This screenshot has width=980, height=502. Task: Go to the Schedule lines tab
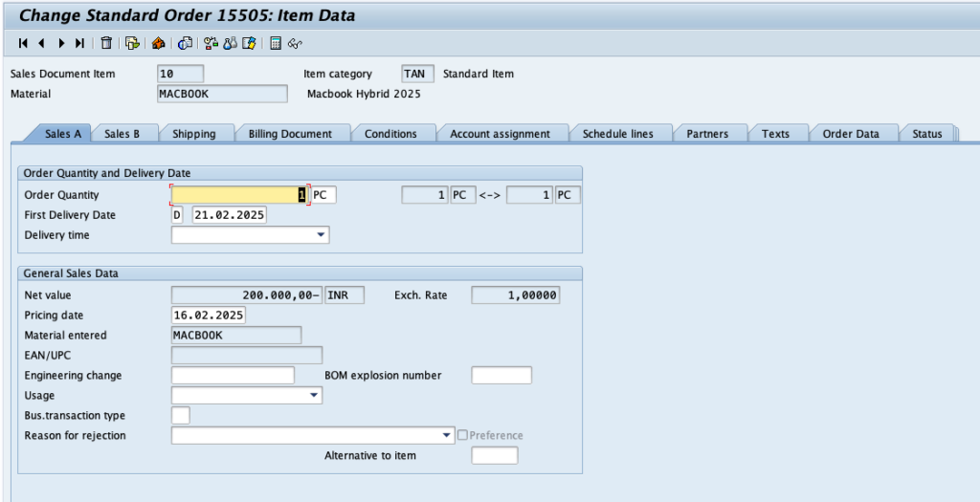click(617, 134)
